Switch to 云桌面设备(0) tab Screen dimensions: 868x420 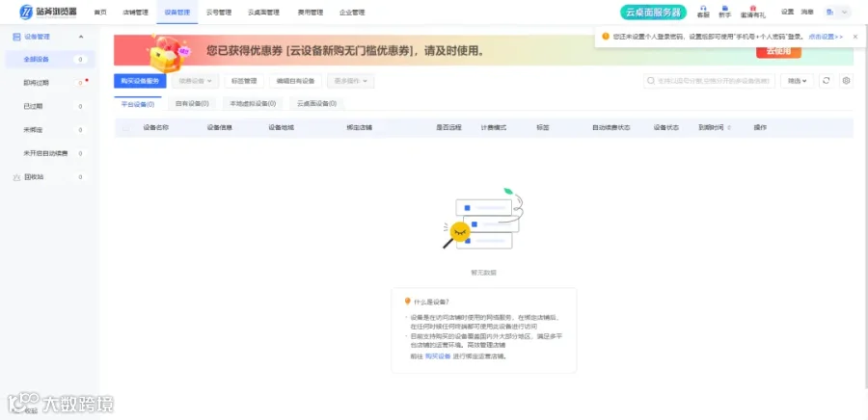[316, 103]
